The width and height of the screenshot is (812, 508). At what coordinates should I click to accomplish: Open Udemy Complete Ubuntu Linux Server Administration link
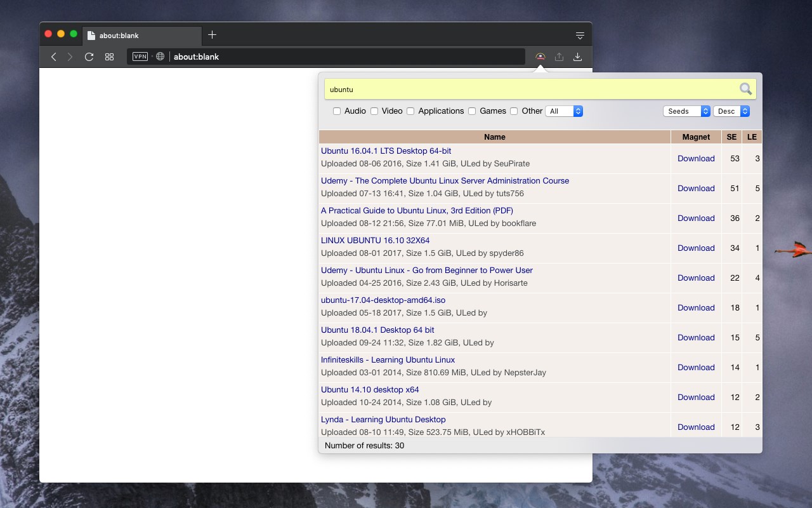click(445, 181)
